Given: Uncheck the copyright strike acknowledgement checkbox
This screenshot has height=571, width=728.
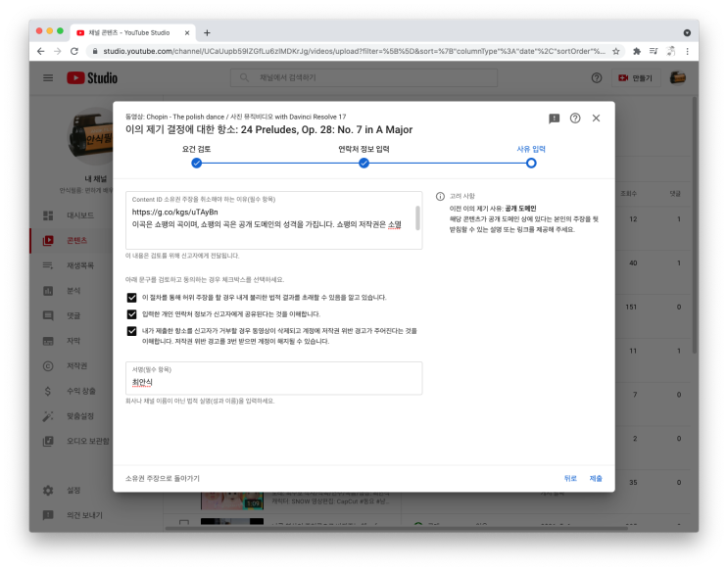Looking at the screenshot, I should click(x=132, y=331).
